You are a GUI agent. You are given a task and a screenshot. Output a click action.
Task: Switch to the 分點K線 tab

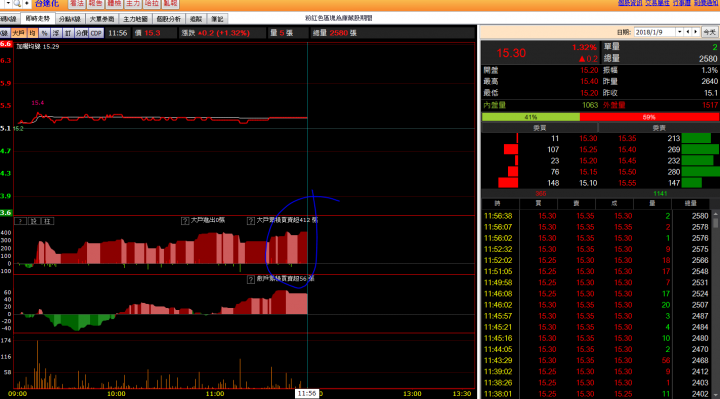tap(70, 19)
